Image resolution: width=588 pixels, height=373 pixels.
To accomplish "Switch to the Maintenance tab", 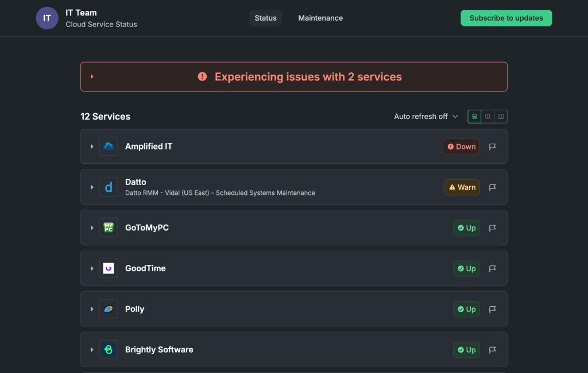I will 320,18.
